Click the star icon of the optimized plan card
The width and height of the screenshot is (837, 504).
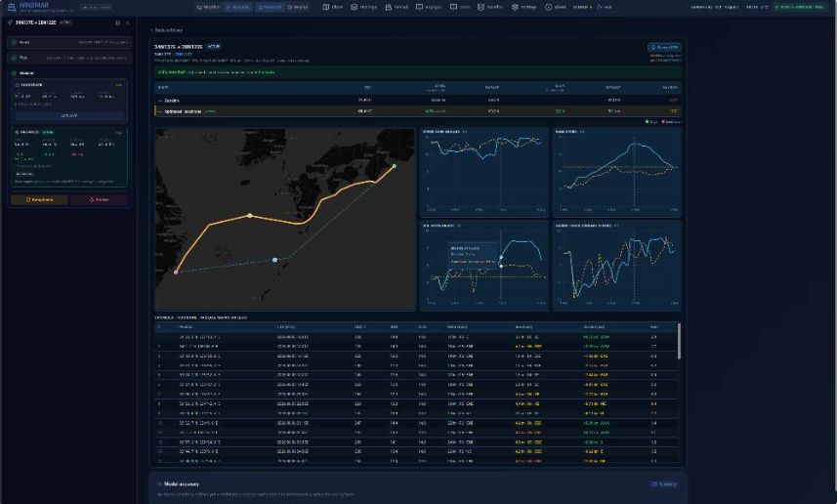pyautogui.click(x=17, y=132)
